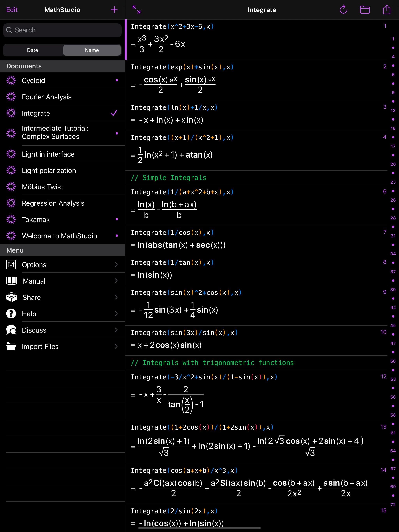Open the Discuss chat icon
Viewport: 399px width, 532px height.
tap(11, 330)
